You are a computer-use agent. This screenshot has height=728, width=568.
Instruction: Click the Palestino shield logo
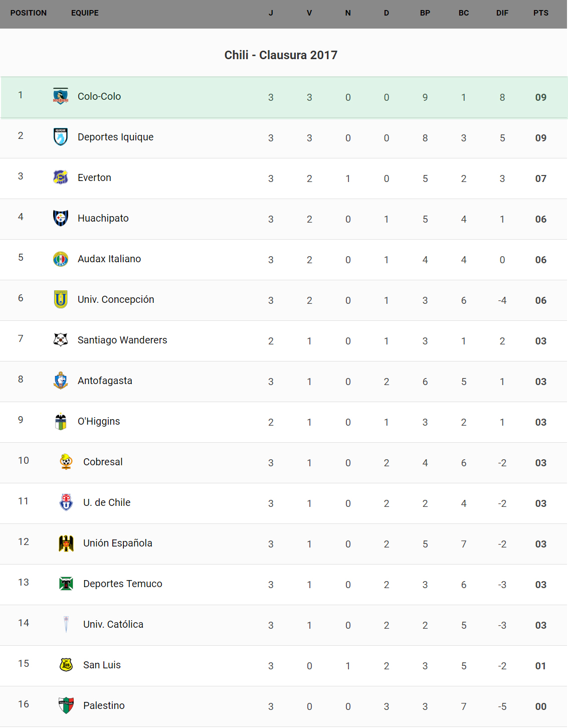coord(66,705)
